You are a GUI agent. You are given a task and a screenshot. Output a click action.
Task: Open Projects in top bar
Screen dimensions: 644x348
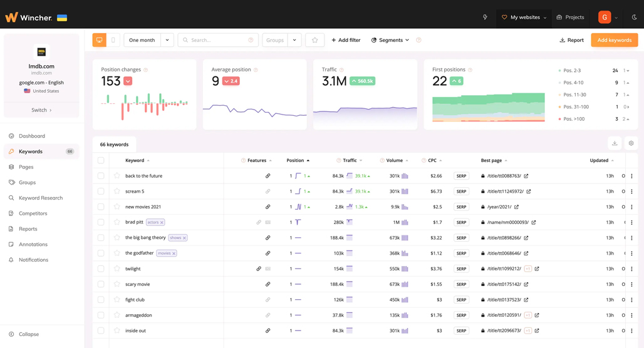coord(570,18)
